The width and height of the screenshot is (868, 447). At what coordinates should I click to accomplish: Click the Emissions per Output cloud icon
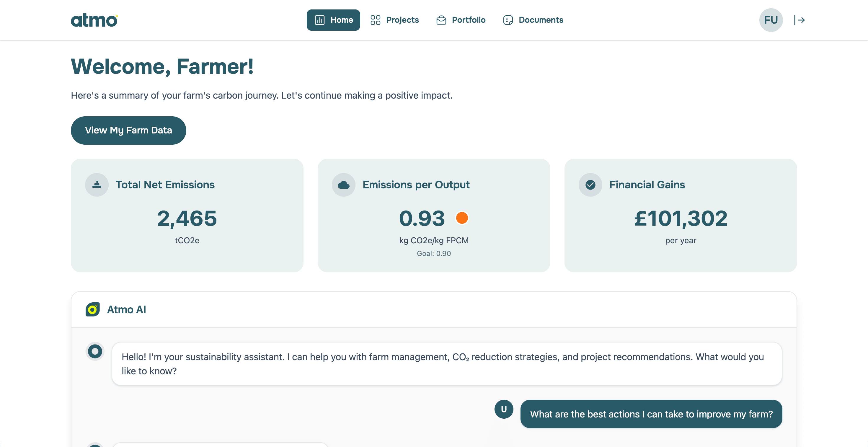pos(343,185)
